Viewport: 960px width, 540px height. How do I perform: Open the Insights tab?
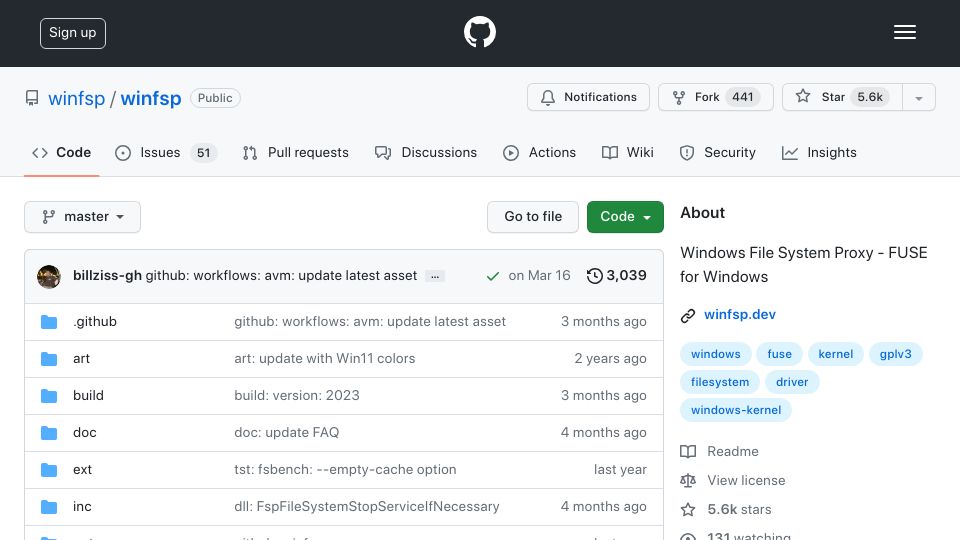(819, 152)
